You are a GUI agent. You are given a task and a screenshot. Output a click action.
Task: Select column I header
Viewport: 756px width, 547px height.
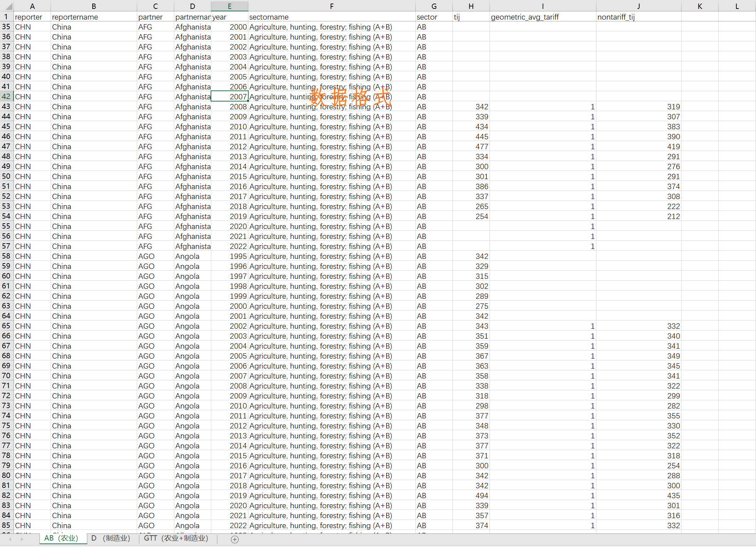coord(542,6)
